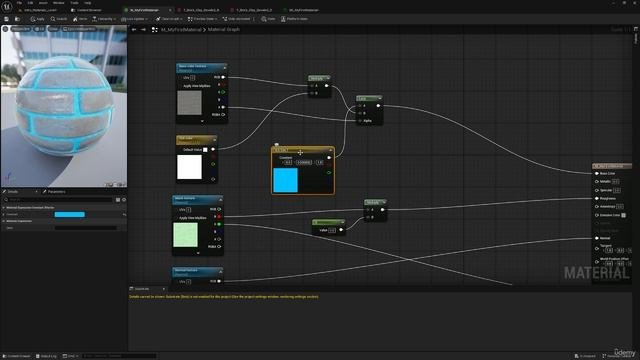Close the active M_MyFirstMaterial tab
Screen dimensions: 640x360
coord(170,10)
